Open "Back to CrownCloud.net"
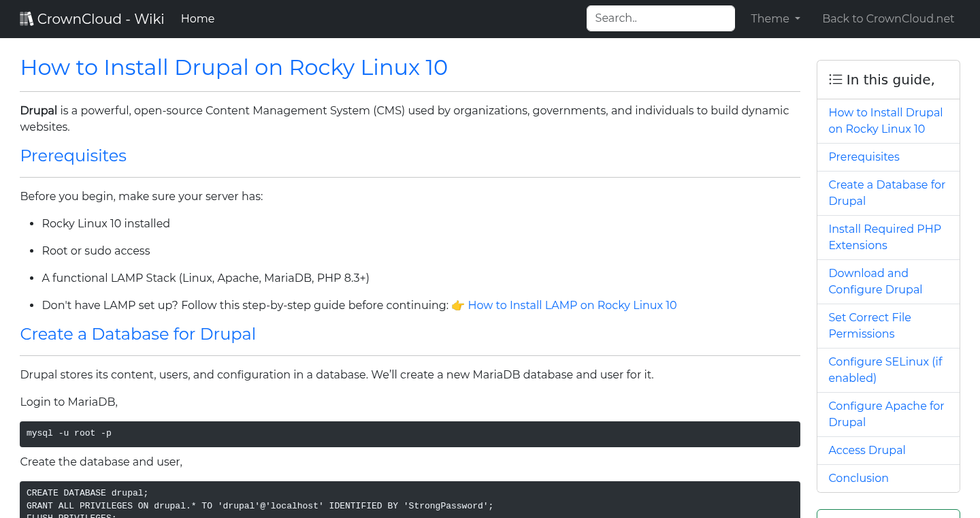 [x=888, y=18]
